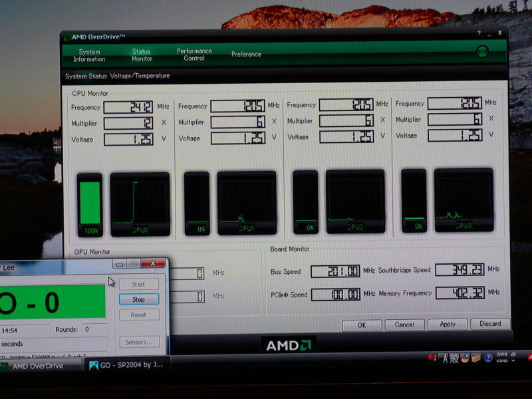532x399 pixels.
Task: Stop the SP2004 stress test
Action: click(138, 299)
